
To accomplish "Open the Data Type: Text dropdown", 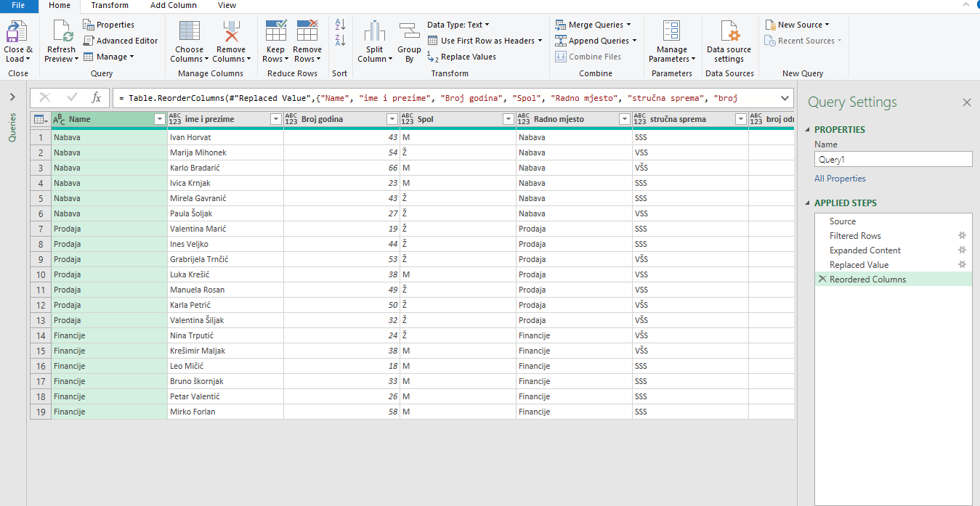I will [x=458, y=25].
